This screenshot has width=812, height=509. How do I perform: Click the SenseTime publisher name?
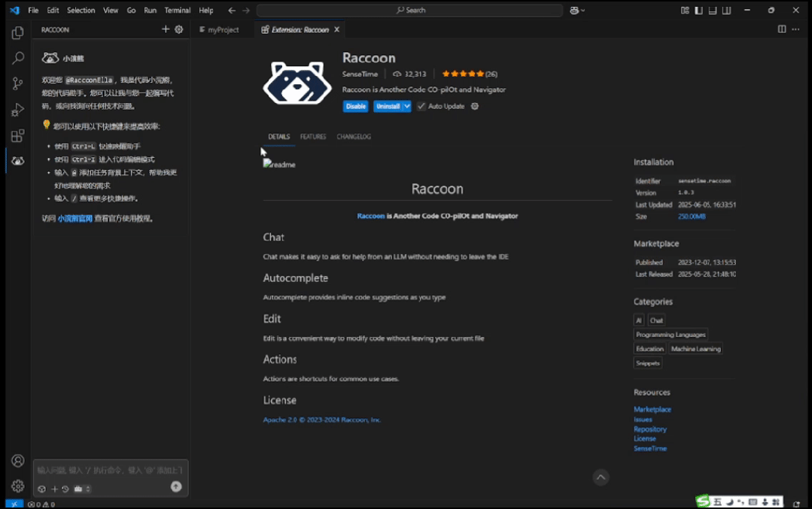click(360, 74)
